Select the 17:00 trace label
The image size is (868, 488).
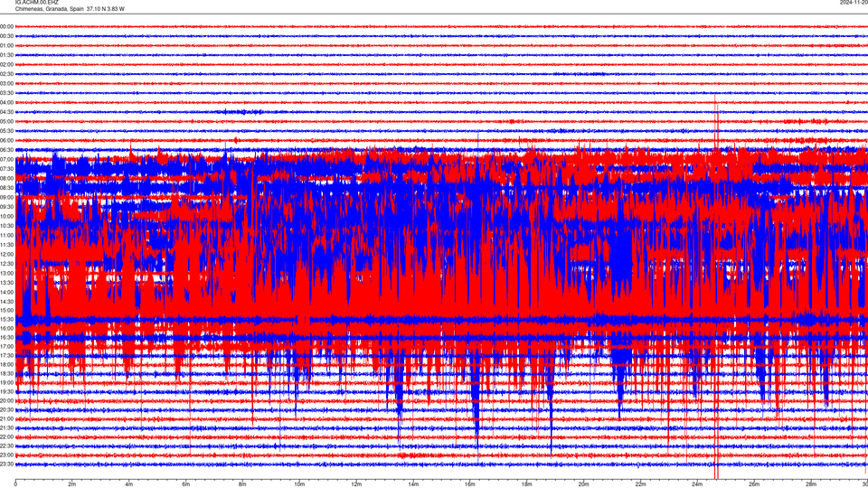(6, 346)
